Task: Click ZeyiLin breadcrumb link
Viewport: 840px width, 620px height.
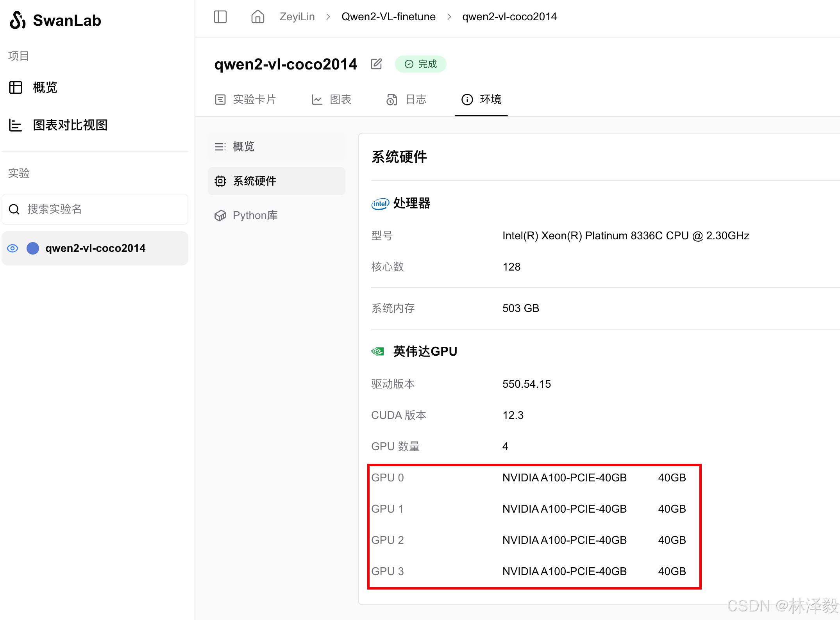Action: click(x=297, y=17)
